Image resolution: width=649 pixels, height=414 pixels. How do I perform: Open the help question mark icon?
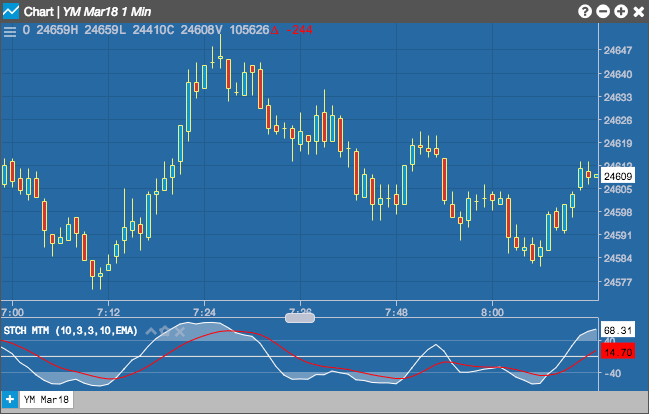(584, 12)
